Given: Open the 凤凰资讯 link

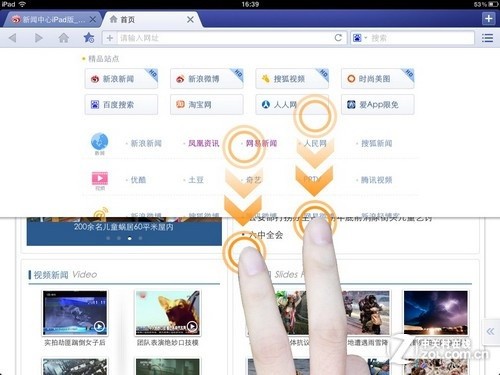Looking at the screenshot, I should [204, 144].
